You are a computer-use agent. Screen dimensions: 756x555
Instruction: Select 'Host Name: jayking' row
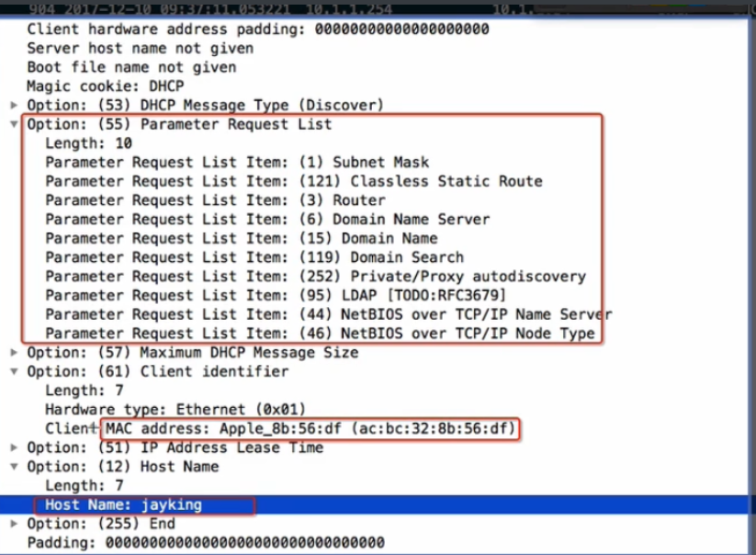pyautogui.click(x=374, y=504)
